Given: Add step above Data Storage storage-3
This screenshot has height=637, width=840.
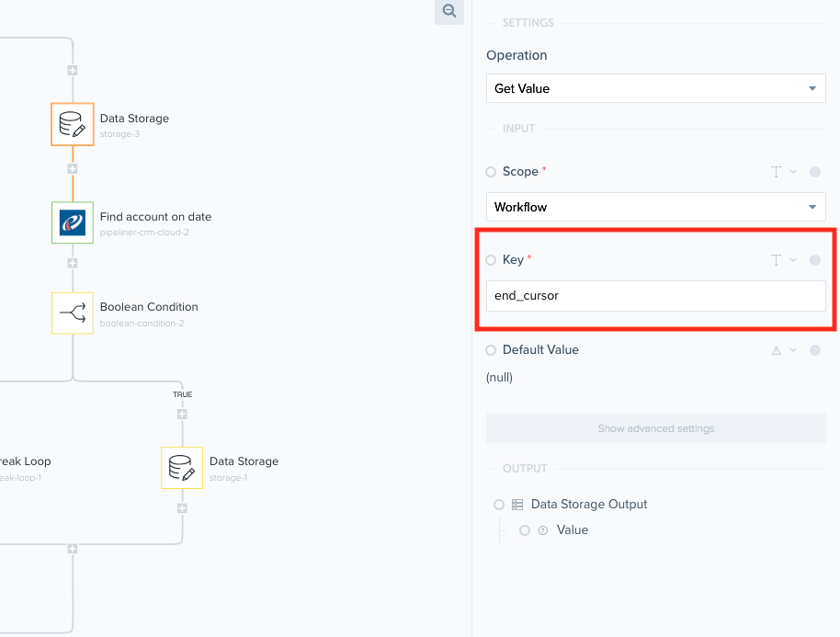Looking at the screenshot, I should 72,71.
